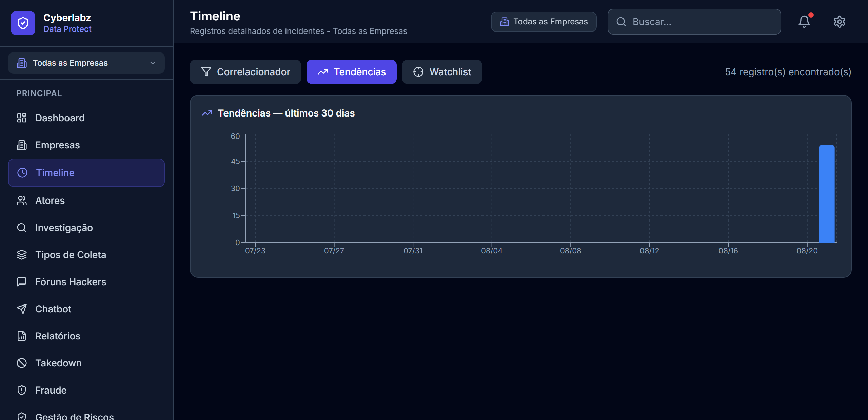Open Atores page from sidebar
868x420 pixels.
(86, 201)
